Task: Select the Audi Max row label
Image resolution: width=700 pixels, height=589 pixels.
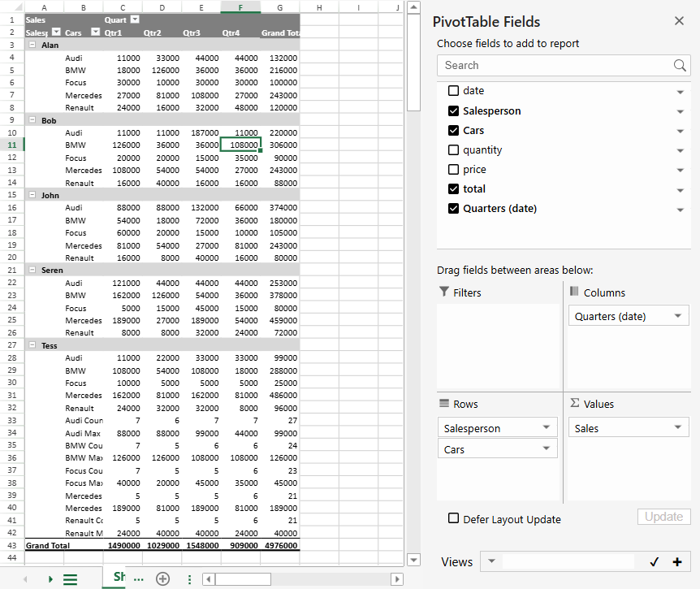Action: click(x=84, y=433)
